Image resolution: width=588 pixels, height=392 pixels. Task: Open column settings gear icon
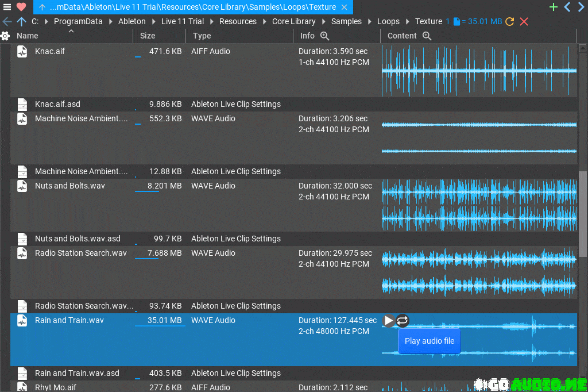coord(5,36)
